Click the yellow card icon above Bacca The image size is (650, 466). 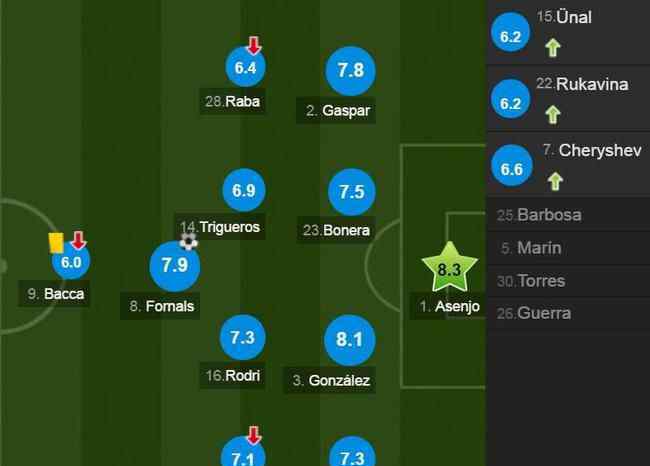tap(56, 243)
